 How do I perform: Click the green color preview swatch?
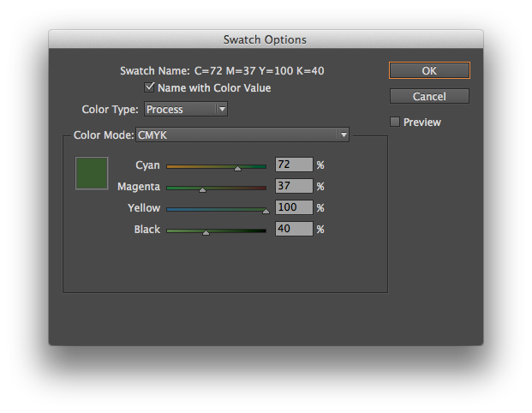(92, 173)
